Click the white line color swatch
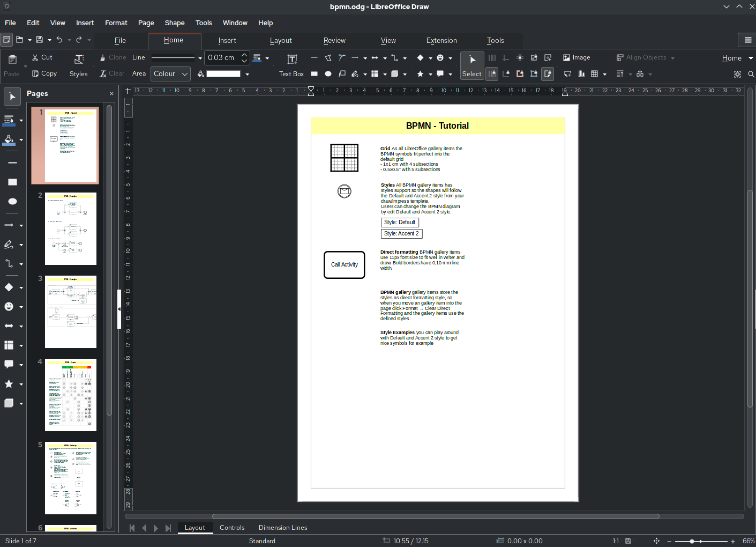The image size is (756, 547). (x=222, y=73)
